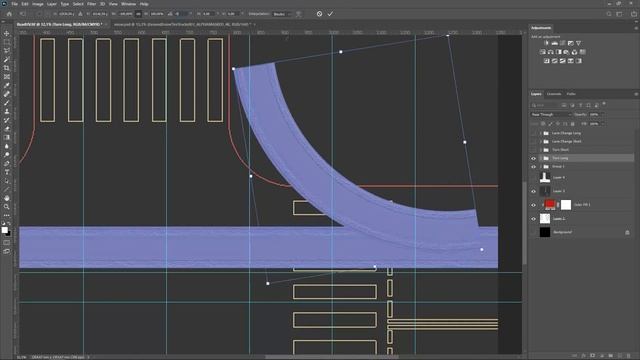The image size is (640, 360).
Task: Select the Pen tool
Action: point(7,163)
